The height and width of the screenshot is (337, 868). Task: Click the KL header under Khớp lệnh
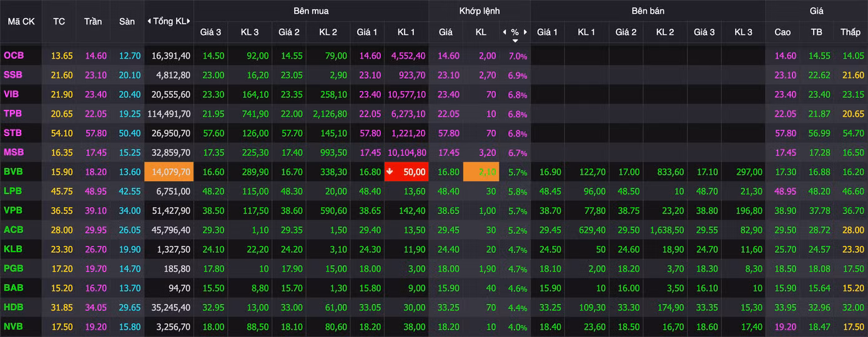481,32
